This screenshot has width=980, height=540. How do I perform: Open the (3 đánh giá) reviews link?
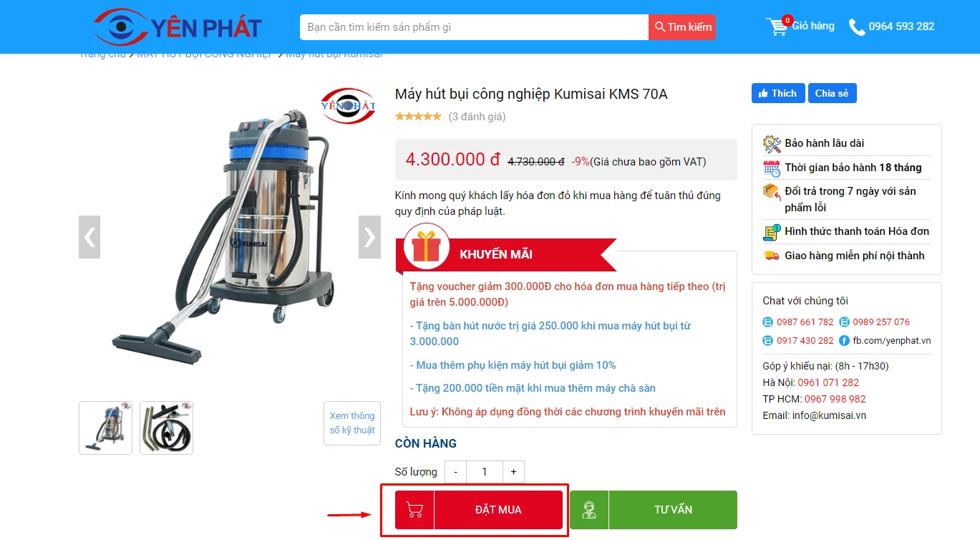tap(477, 117)
